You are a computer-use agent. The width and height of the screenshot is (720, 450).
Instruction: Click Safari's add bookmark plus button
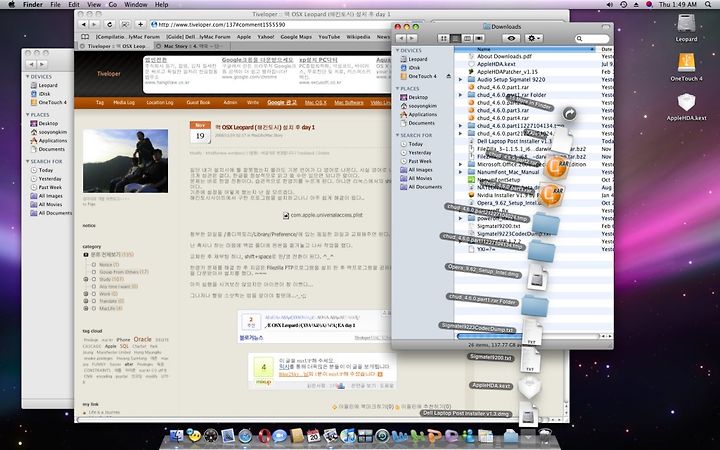(x=141, y=24)
